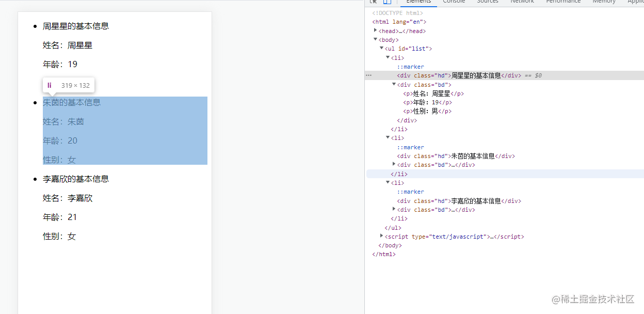This screenshot has width=644, height=314.
Task: Click 性别：女 under 李嘉欣's info
Action: pos(59,236)
